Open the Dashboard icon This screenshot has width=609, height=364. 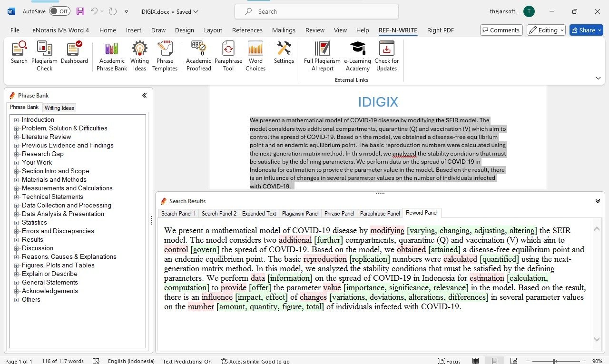(x=74, y=52)
